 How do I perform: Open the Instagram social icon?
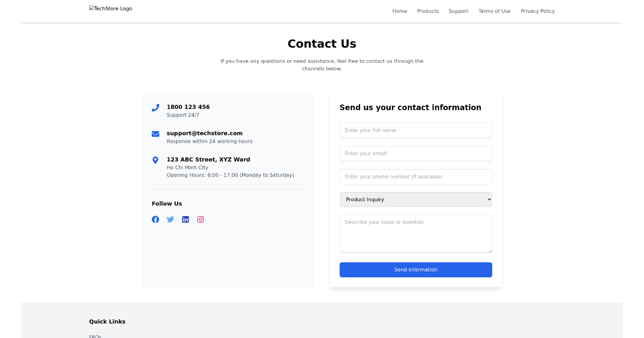click(x=200, y=219)
